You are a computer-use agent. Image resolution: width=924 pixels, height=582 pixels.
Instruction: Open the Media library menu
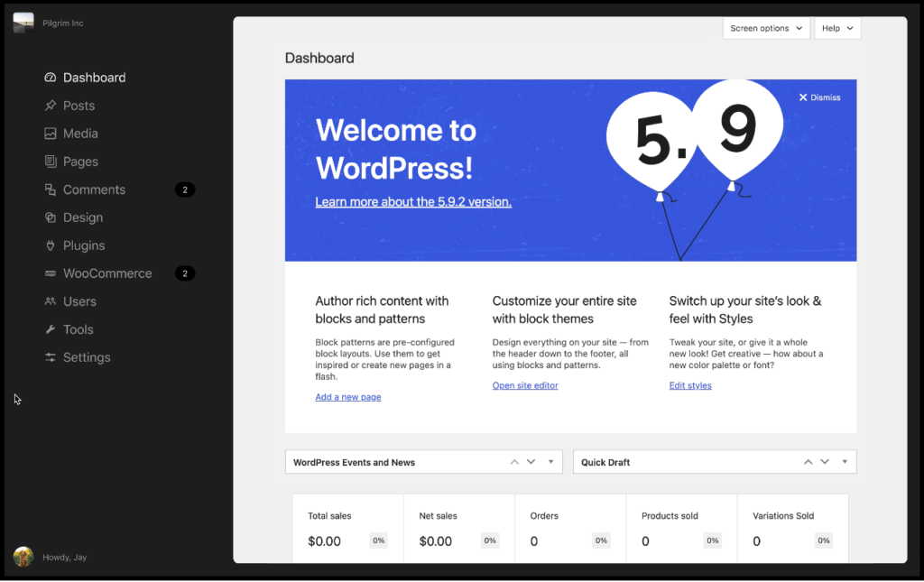[x=80, y=134]
